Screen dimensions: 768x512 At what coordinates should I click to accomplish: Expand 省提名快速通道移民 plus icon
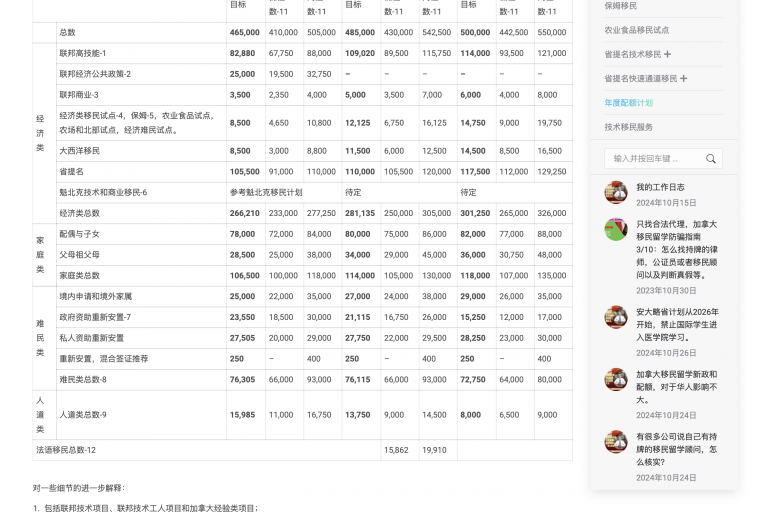click(x=684, y=78)
